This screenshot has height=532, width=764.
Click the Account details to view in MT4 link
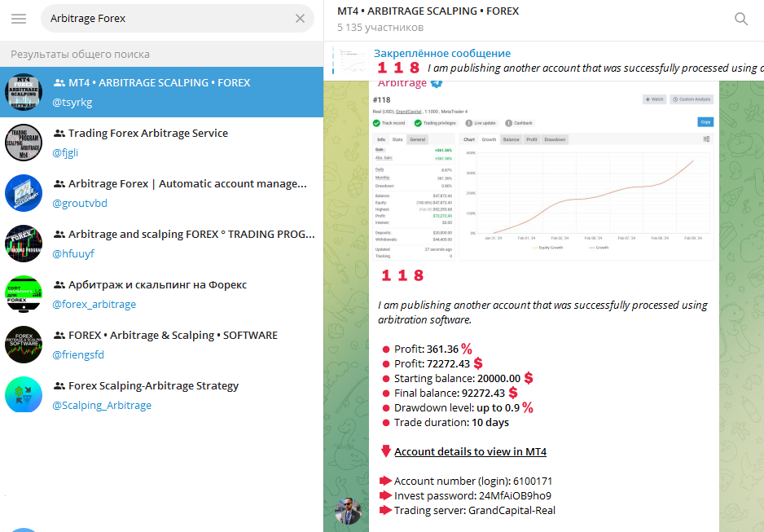[470, 451]
